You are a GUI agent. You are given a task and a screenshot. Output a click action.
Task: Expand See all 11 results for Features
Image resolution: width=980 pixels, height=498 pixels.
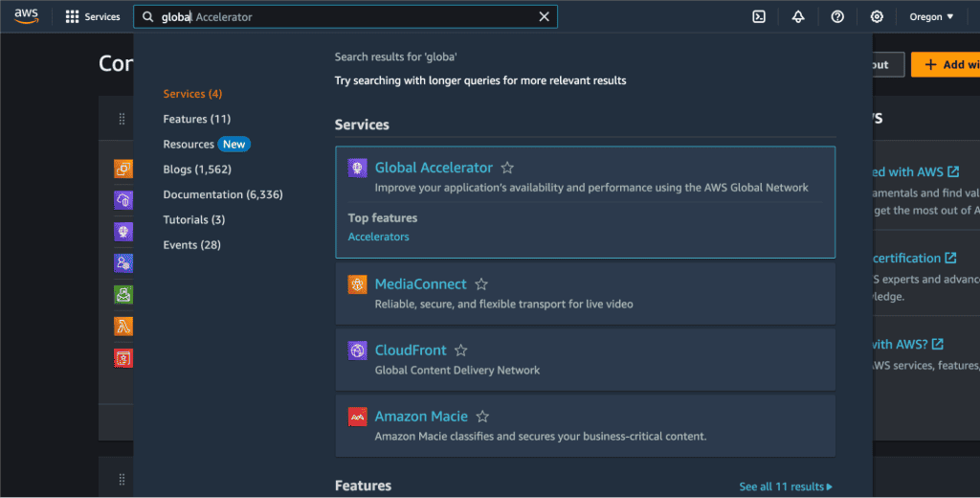(786, 487)
